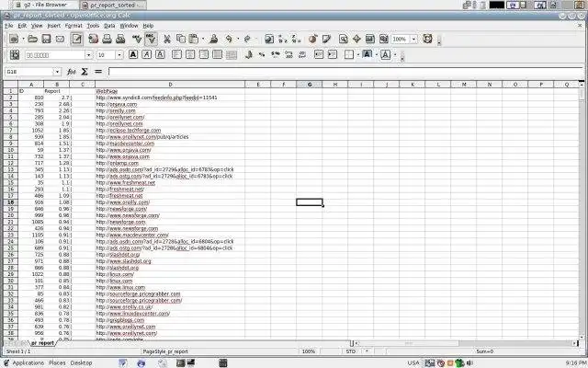
Task: Save the spreadsheet with the Save icon
Action: point(47,39)
